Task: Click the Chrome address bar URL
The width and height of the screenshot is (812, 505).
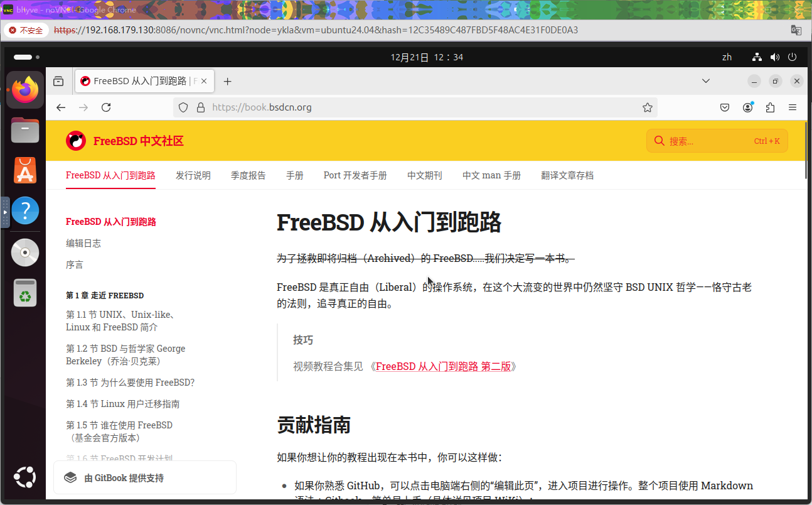Action: (x=316, y=30)
